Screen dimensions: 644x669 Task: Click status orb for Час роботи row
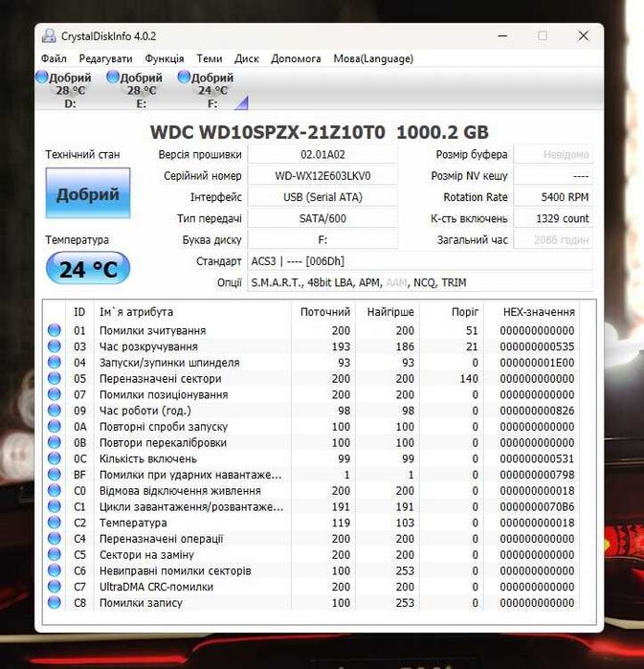(x=55, y=410)
